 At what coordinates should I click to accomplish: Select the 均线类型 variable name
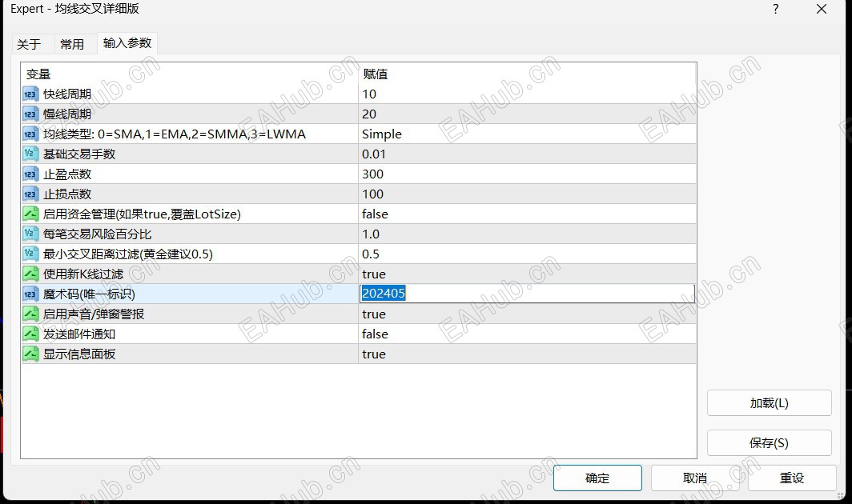tap(175, 134)
